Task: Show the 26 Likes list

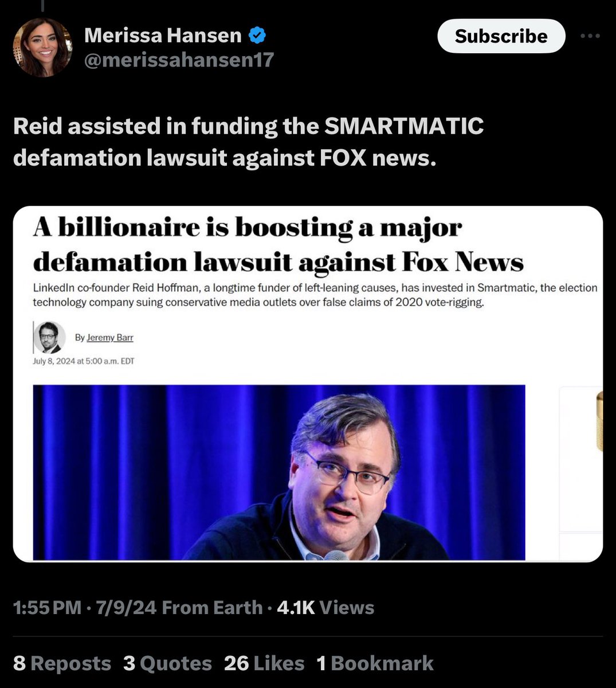Action: click(264, 663)
